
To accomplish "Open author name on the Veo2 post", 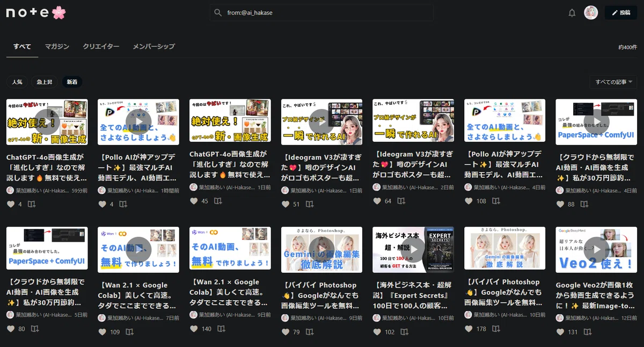I will pyautogui.click(x=591, y=318).
